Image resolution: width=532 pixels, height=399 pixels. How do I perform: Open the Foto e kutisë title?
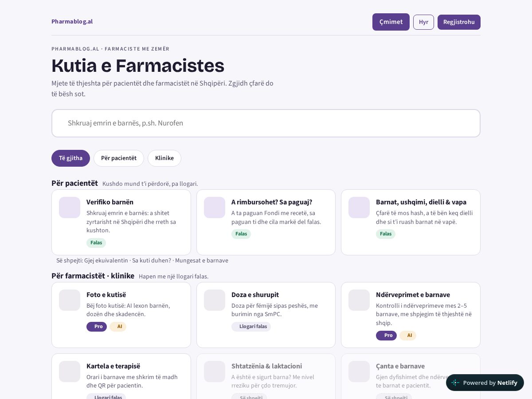click(106, 295)
